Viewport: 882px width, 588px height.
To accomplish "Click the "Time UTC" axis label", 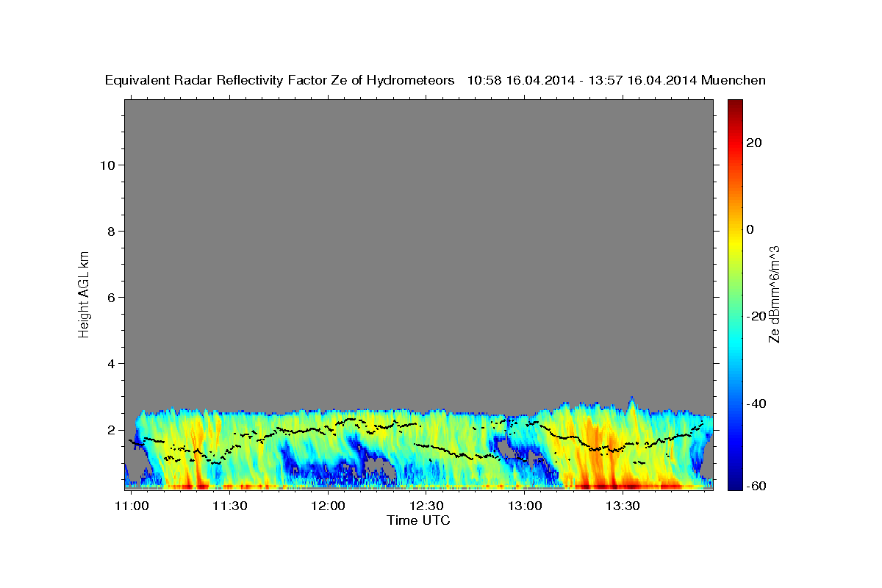I will 418,520.
